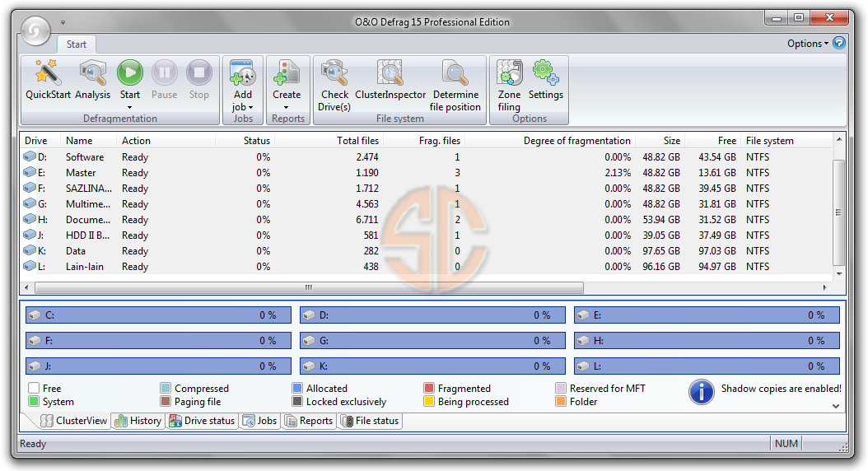The width and height of the screenshot is (868, 471).
Task: Click the Stop defragmentation icon
Action: (198, 72)
